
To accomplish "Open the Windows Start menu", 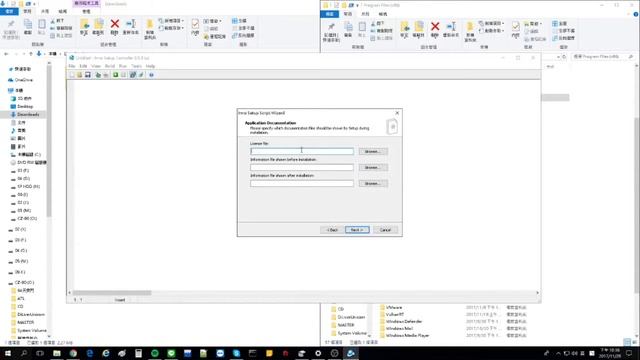I will tap(8, 353).
